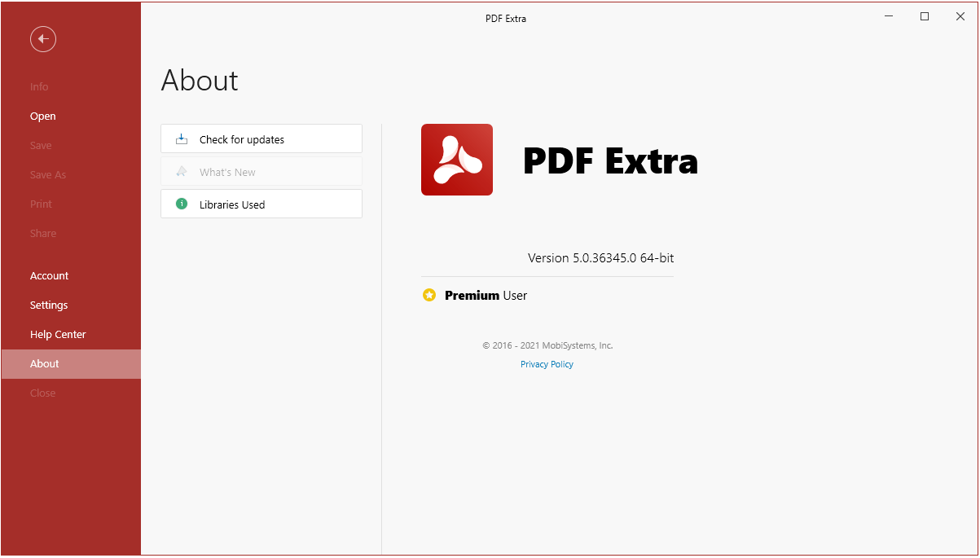Click the PDF Extra window title

pyautogui.click(x=506, y=18)
